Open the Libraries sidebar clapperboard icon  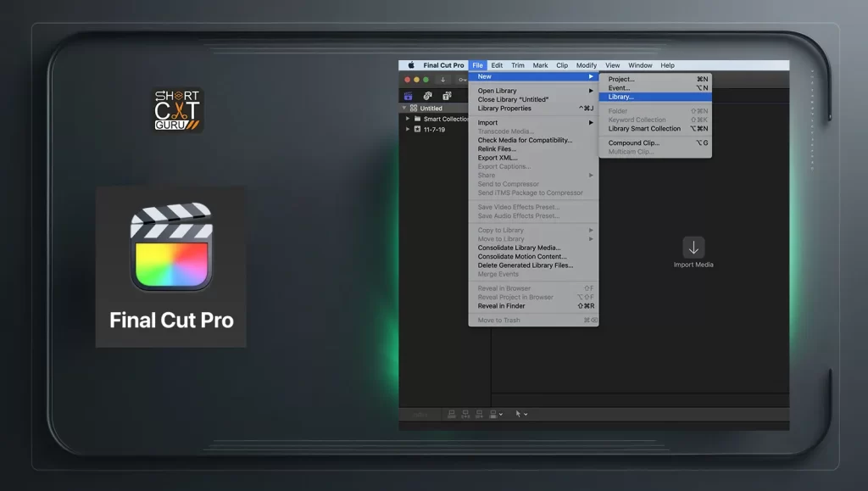coord(409,96)
